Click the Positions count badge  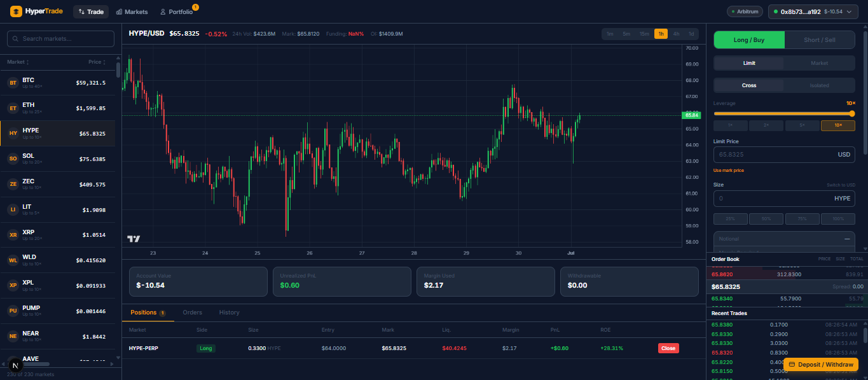[x=163, y=313]
